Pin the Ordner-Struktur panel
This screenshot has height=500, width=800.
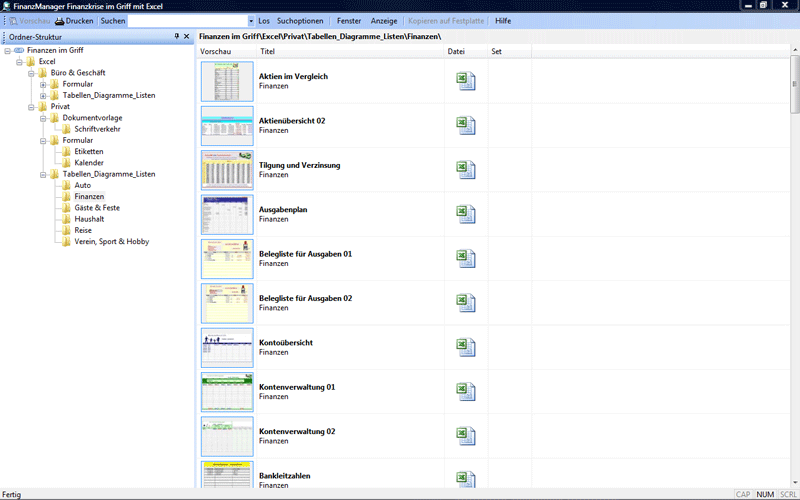[x=177, y=36]
